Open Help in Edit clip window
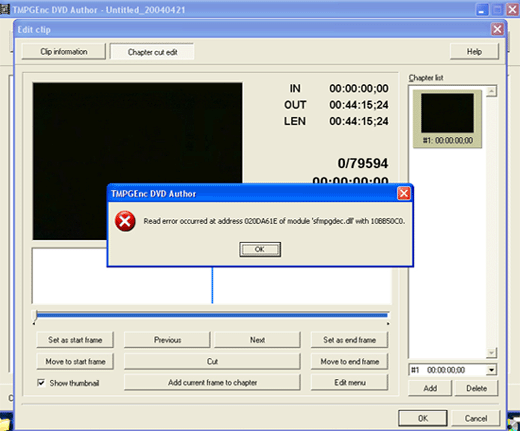This screenshot has width=520, height=431. 474,52
